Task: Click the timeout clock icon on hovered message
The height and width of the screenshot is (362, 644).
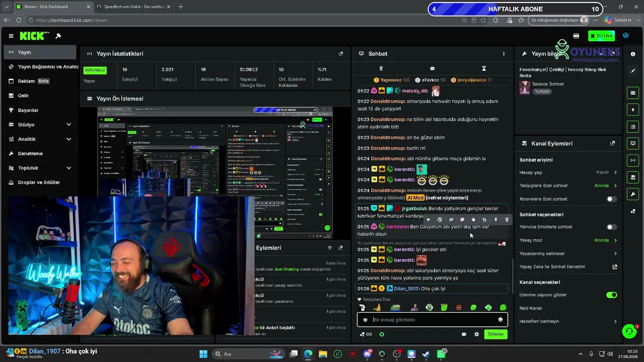Action: tap(440, 220)
